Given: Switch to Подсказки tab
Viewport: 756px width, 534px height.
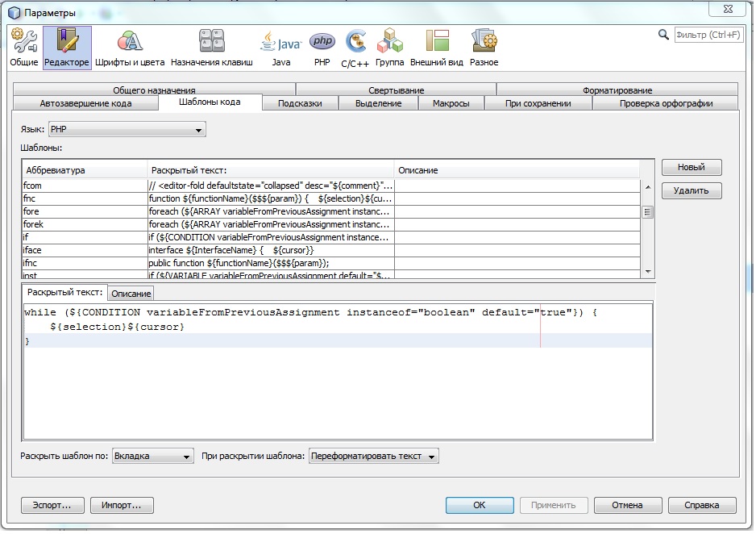Looking at the screenshot, I should 300,103.
